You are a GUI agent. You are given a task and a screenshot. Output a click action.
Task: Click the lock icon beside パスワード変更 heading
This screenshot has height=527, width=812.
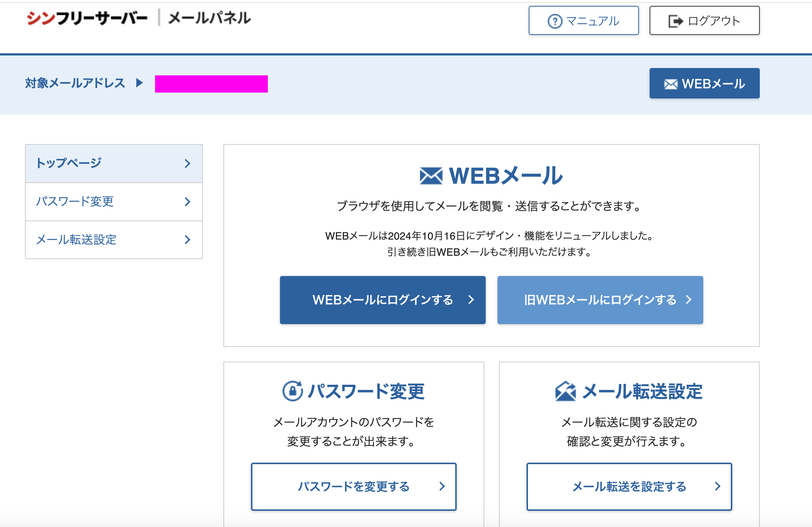[x=292, y=391]
